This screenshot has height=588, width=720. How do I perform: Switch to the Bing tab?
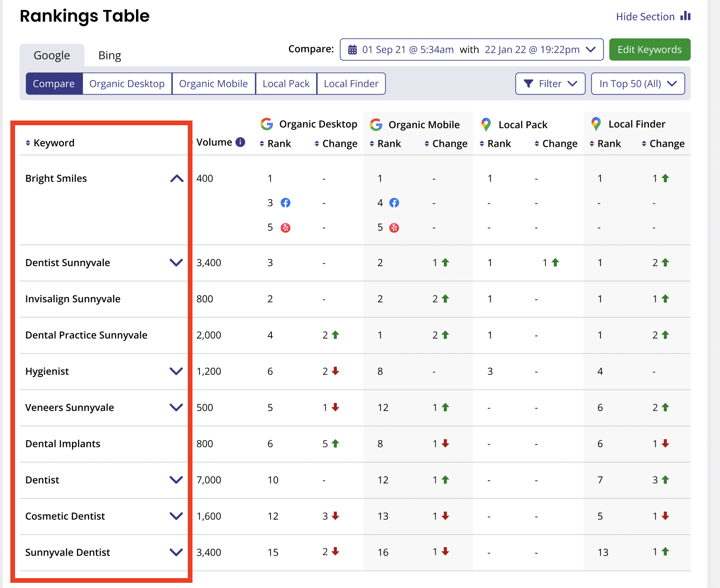pyautogui.click(x=110, y=56)
